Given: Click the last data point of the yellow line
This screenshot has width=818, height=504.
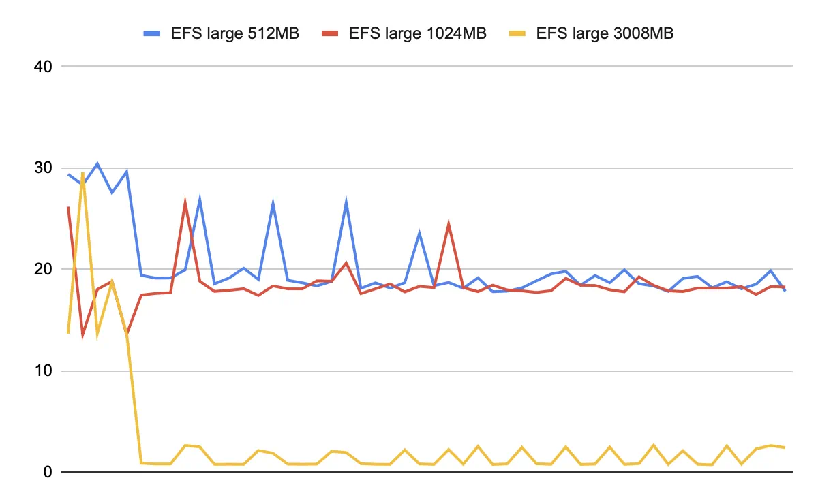Looking at the screenshot, I should (785, 447).
